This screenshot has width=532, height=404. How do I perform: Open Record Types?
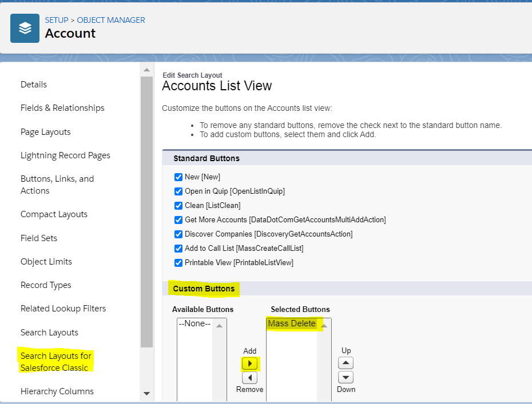pyautogui.click(x=46, y=285)
